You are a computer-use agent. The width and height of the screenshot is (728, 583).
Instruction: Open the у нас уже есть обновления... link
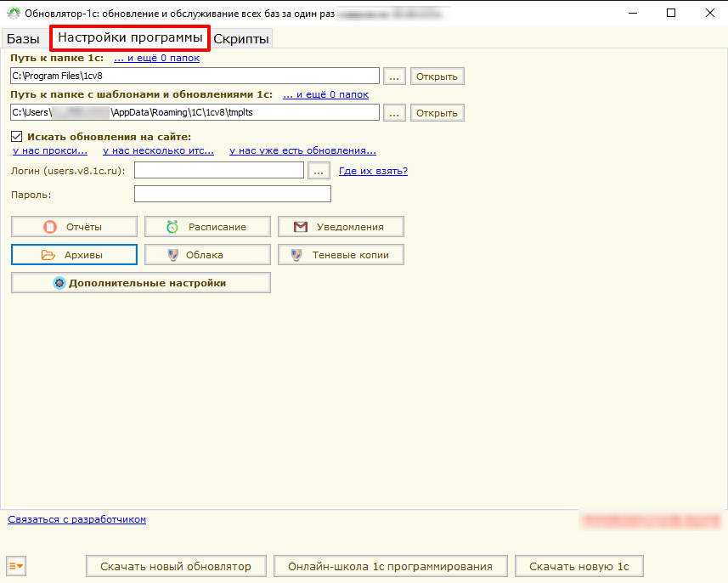302,150
